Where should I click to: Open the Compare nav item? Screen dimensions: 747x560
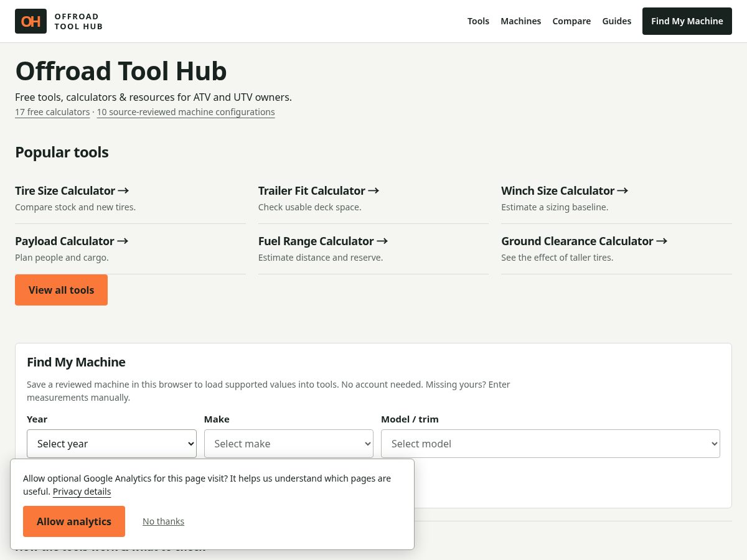pos(571,21)
